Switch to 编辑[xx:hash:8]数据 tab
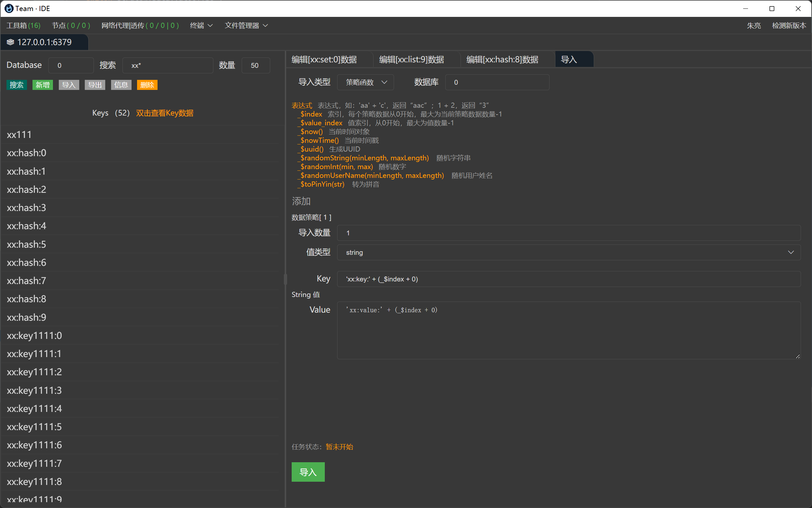The width and height of the screenshot is (812, 508). (502, 59)
